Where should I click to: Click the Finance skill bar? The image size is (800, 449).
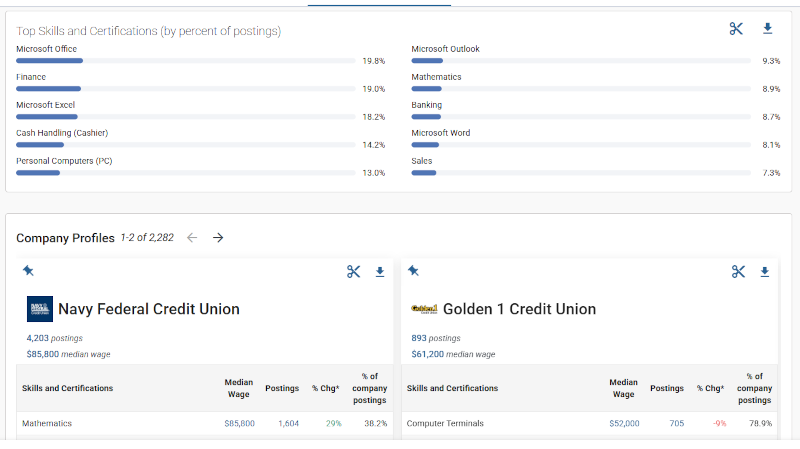click(x=186, y=89)
